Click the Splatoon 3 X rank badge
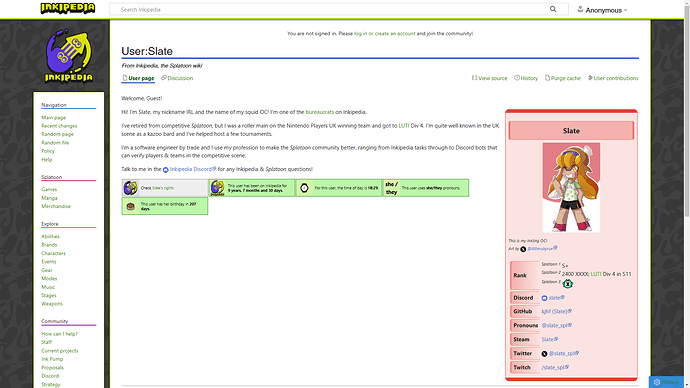 tap(568, 284)
